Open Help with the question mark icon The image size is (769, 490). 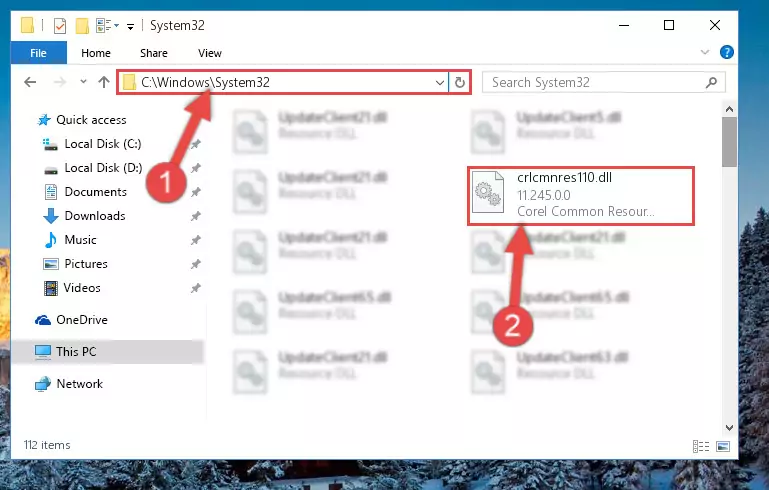(x=726, y=52)
